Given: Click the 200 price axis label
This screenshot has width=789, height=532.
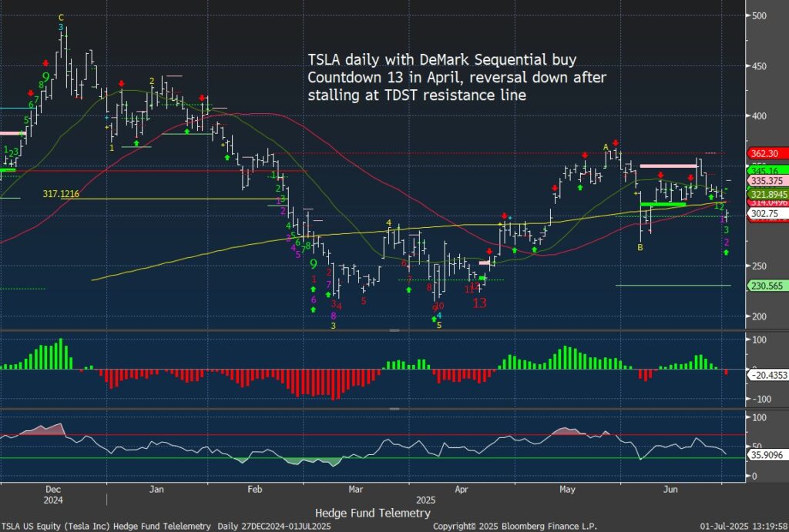Looking at the screenshot, I should point(759,316).
